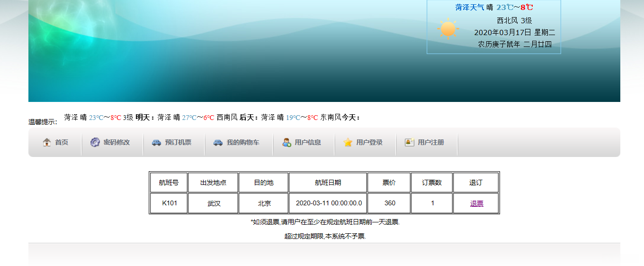Open 用户信息 menu item

click(x=308, y=142)
